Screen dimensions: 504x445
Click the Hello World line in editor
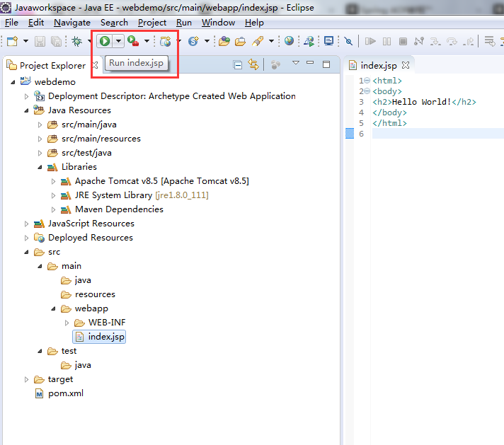click(424, 102)
